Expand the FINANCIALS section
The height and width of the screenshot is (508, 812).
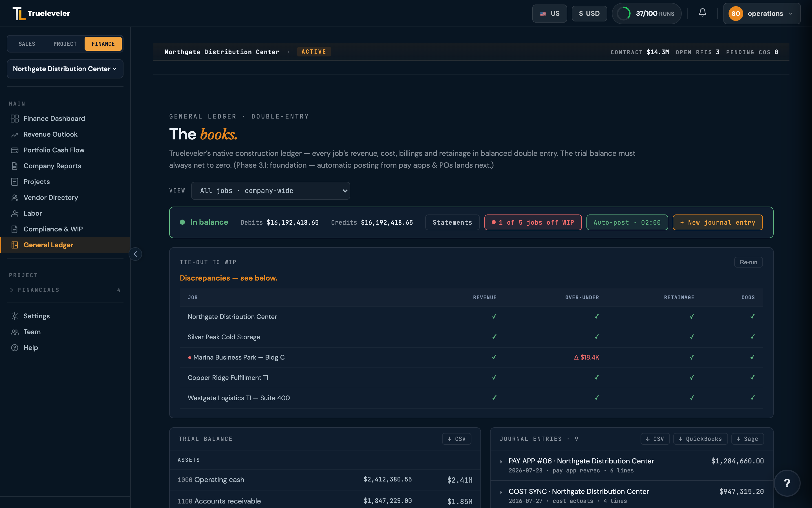[65, 290]
